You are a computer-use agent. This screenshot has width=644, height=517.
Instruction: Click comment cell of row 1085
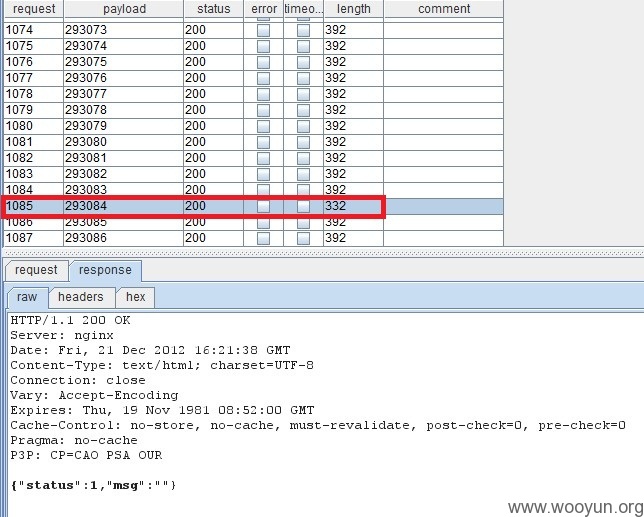[444, 206]
